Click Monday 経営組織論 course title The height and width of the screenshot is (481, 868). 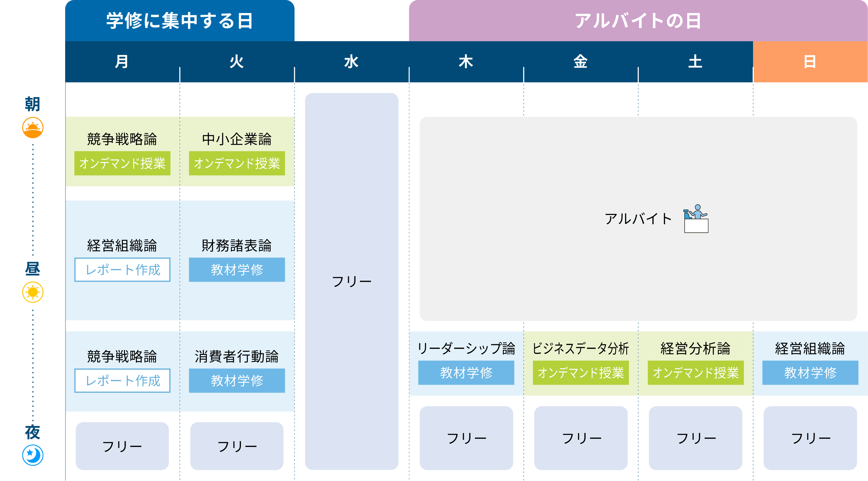(122, 245)
